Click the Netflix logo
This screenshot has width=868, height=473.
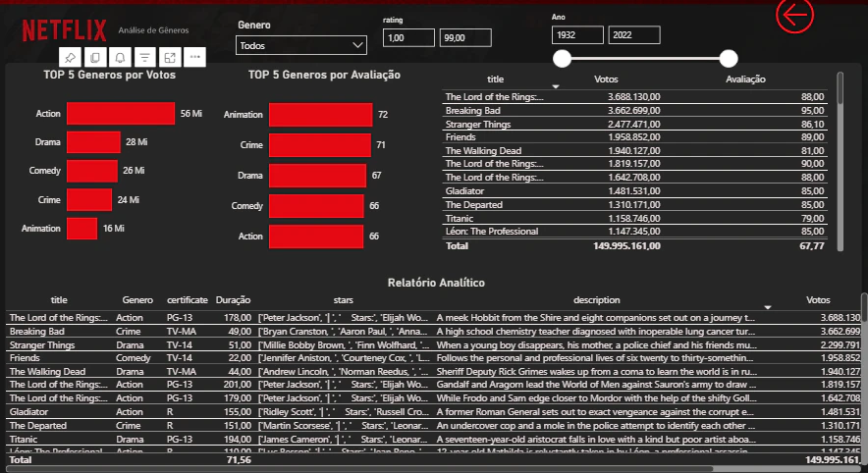point(64,30)
